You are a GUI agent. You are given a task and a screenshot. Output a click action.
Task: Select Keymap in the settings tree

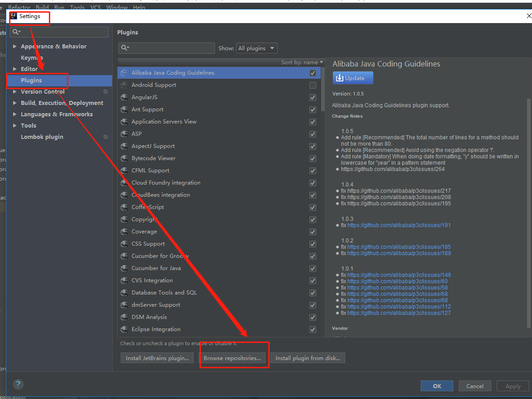pos(32,58)
